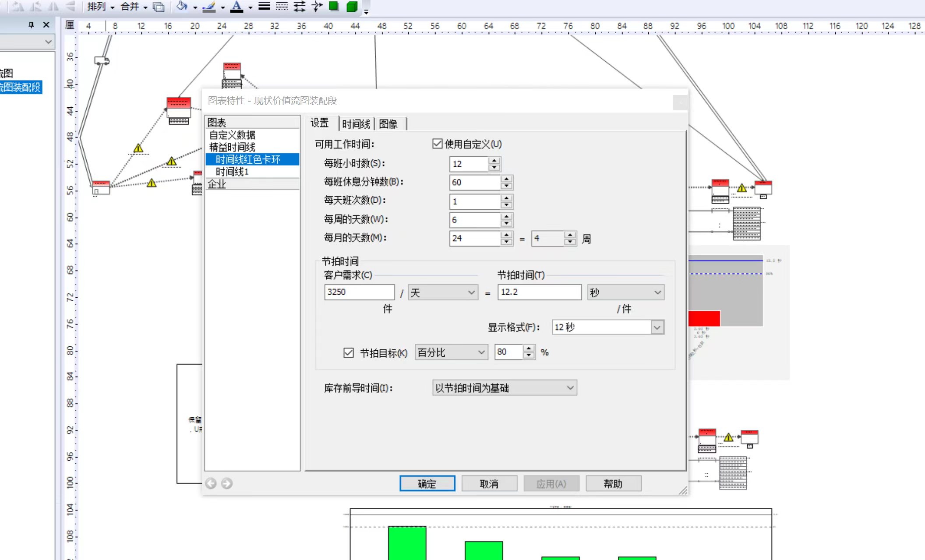Uncheck 使用自定义 checkbox
Image resolution: width=925 pixels, height=560 pixels.
(x=437, y=144)
